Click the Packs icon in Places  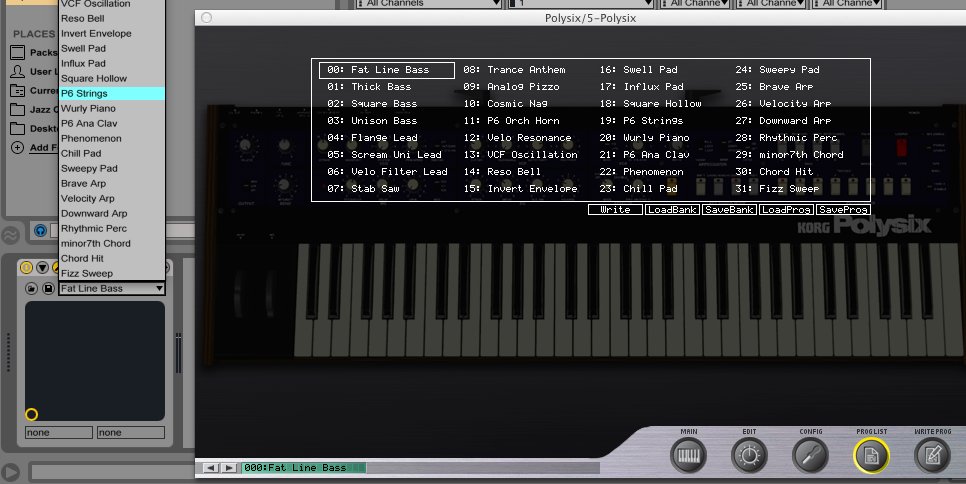click(18, 52)
